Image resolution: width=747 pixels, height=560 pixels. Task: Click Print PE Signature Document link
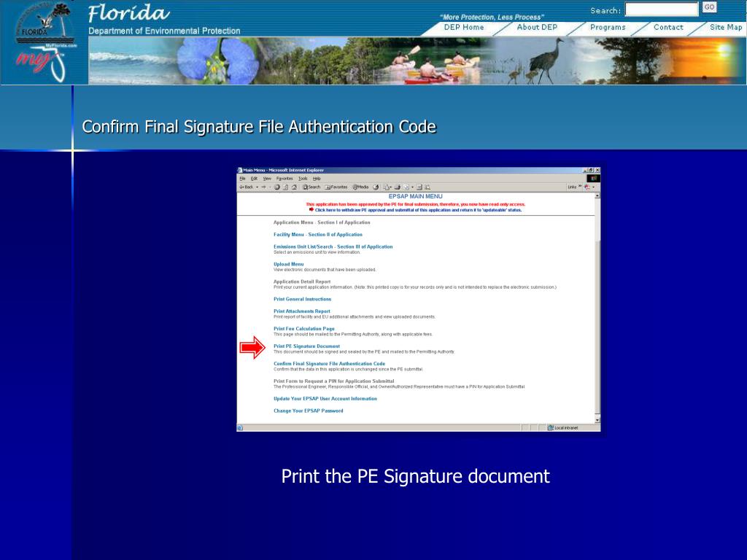(x=306, y=346)
